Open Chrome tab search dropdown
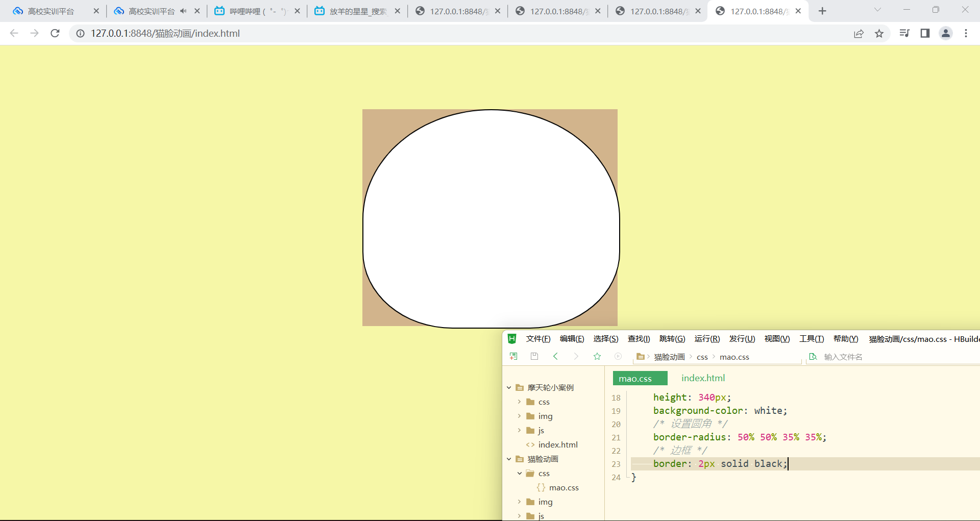 pos(877,10)
